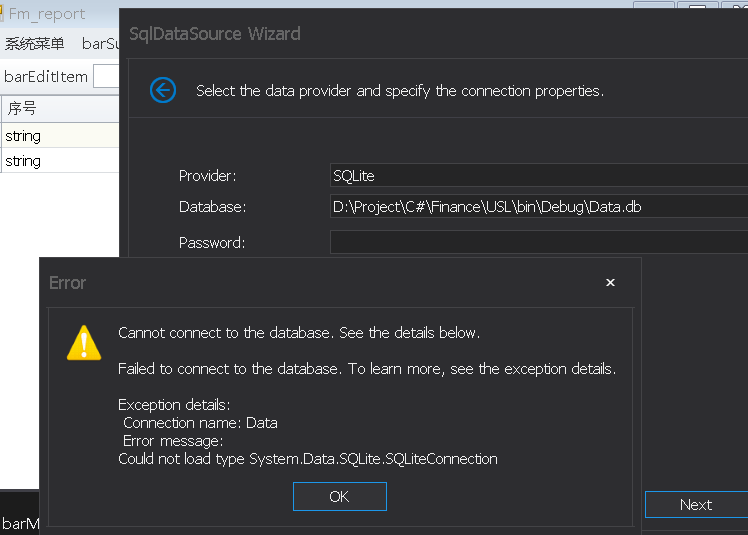Click the barEditItem text box

click(x=106, y=76)
